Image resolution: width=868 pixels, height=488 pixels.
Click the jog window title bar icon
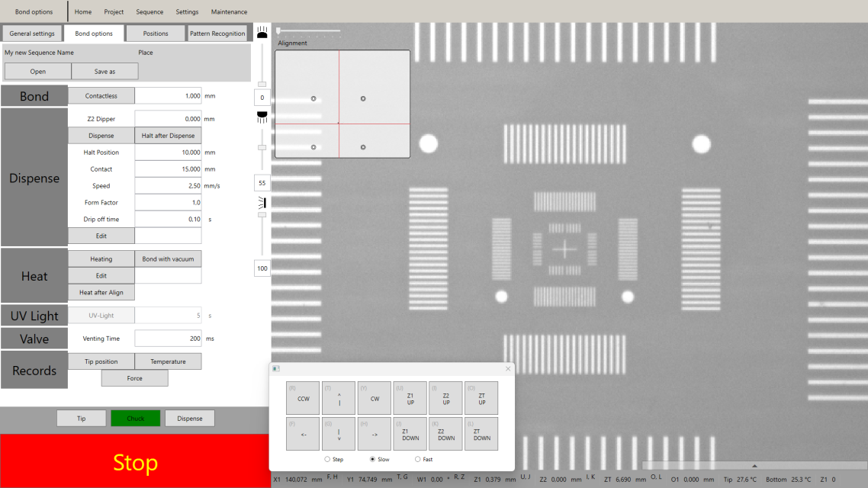click(277, 369)
